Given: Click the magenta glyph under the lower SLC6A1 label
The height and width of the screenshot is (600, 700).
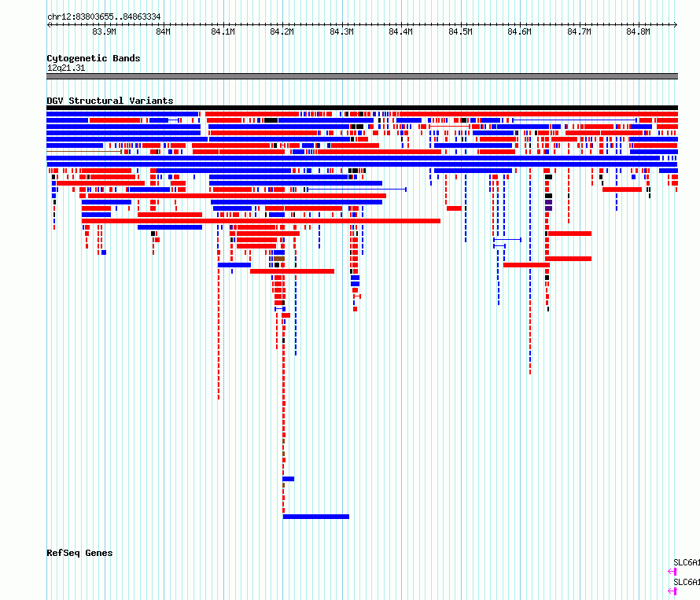Looking at the screenshot, I should coord(672,591).
